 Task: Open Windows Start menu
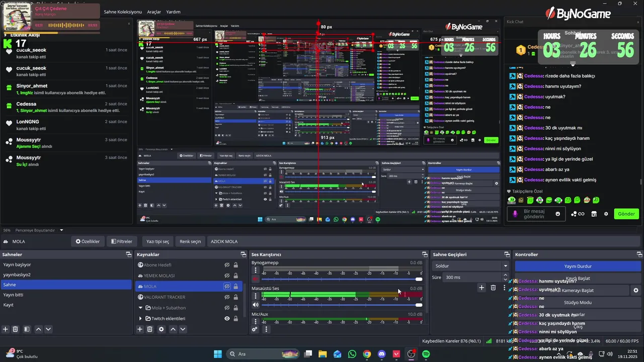click(x=218, y=354)
